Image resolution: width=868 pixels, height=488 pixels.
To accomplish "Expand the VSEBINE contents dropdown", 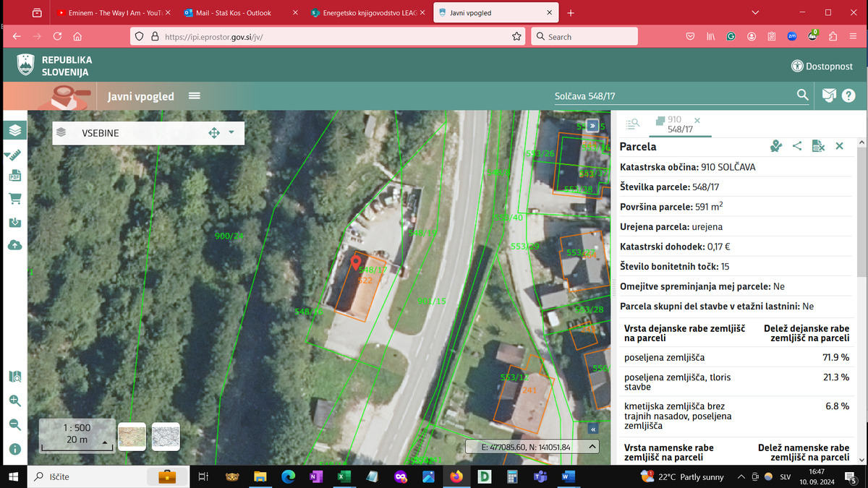I will tap(231, 132).
